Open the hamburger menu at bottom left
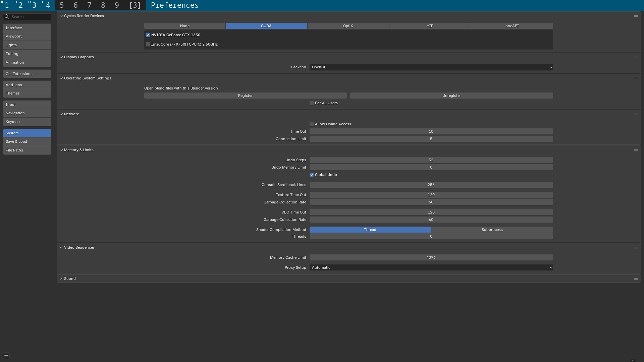The width and height of the screenshot is (644, 362). 6,355
